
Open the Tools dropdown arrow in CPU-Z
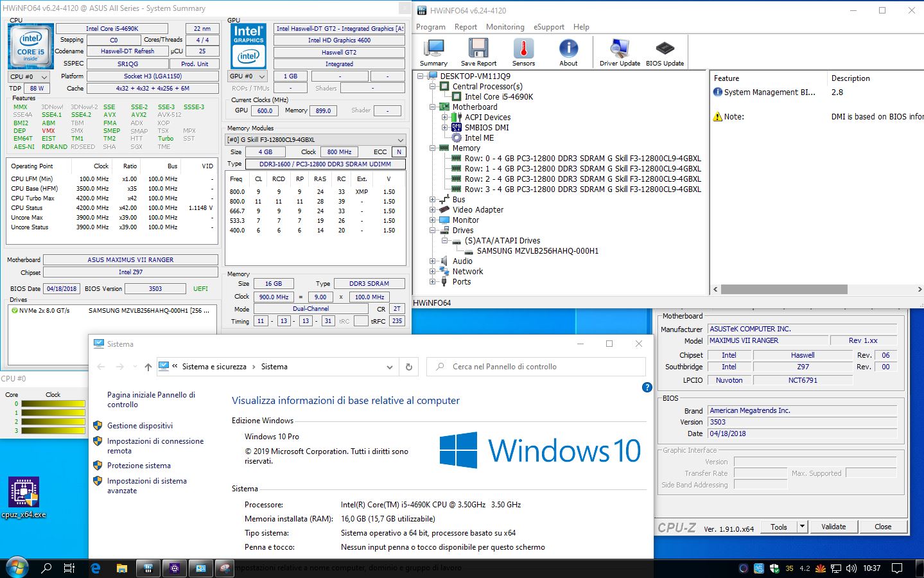coord(802,527)
